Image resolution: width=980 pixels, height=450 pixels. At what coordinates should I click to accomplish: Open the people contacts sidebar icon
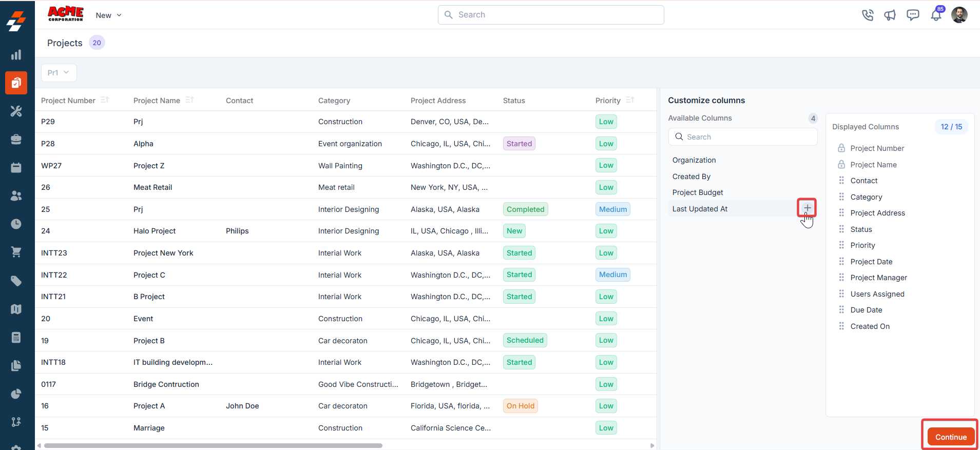click(16, 195)
